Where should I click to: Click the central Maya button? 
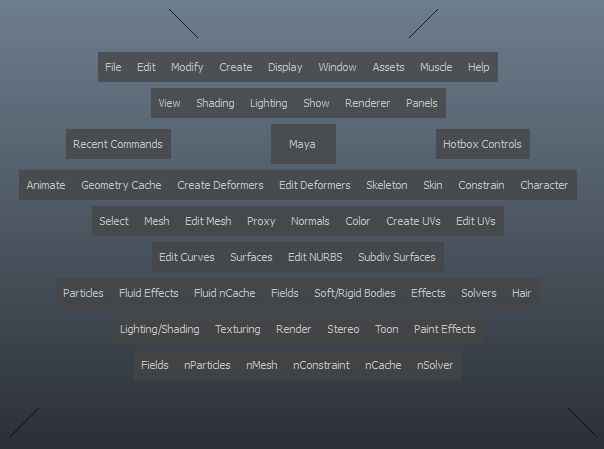[x=304, y=144]
